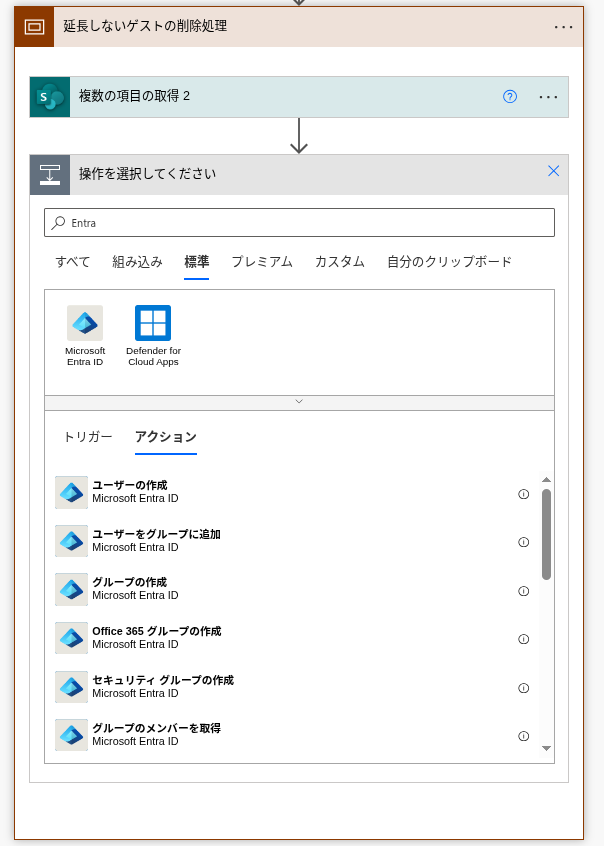Click the グループのメンバーを取得 icon

[x=71, y=735]
